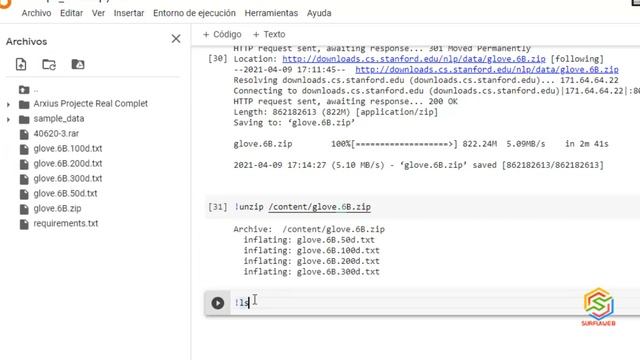Click the /content/glove.6B.zip path in cell 31
This screenshot has height=360, width=640.
coord(320,207)
